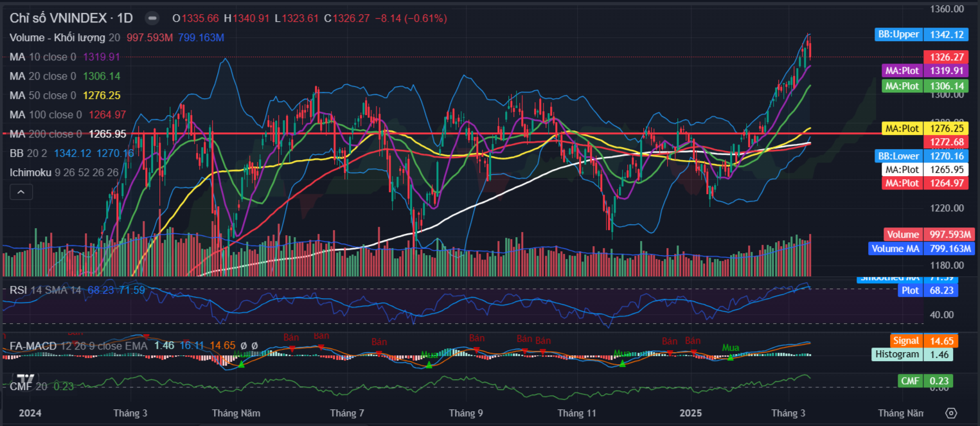Collapse the indicator legend with chevron button
Viewport: 980px width, 426px height.
click(x=21, y=191)
